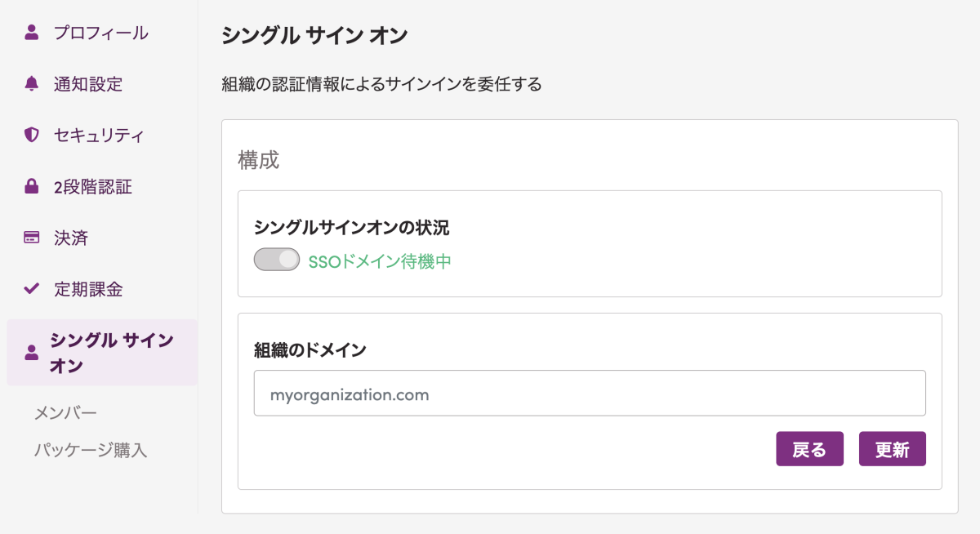980x534 pixels.
Task: Click the single sign-on person icon
Action: [x=32, y=353]
